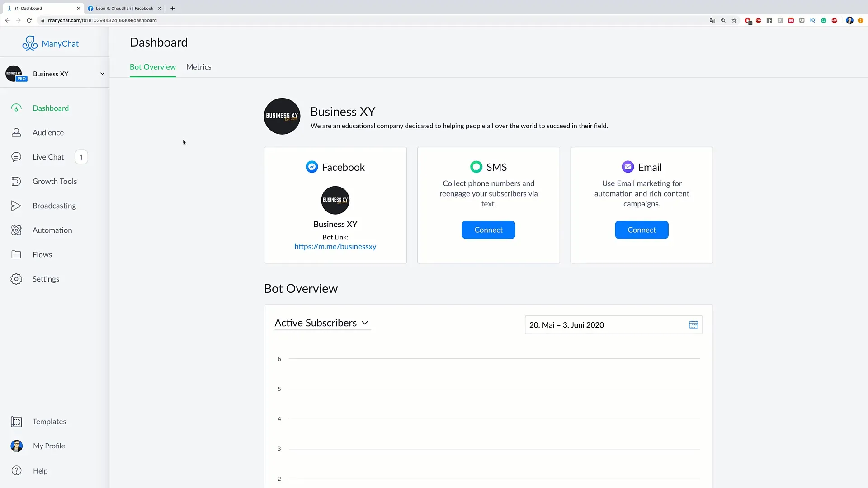Click the Growth Tools sidebar icon
Viewport: 868px width, 488px height.
coord(16,181)
